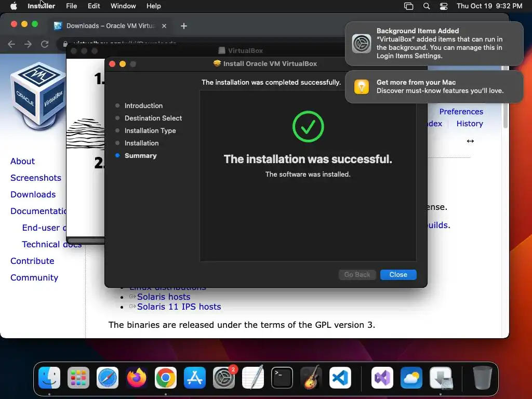Open the Downloads sidebar link
Viewport: 532px width, 399px height.
tap(33, 194)
